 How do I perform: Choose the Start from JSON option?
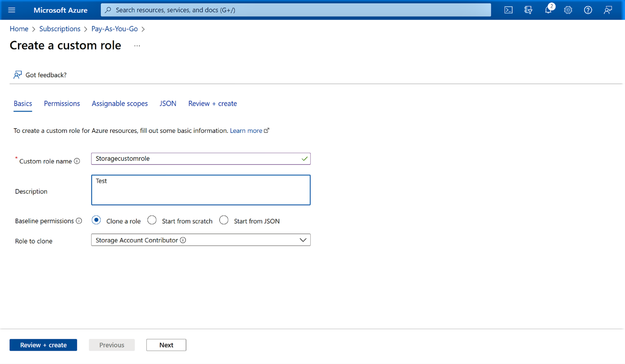coord(224,220)
